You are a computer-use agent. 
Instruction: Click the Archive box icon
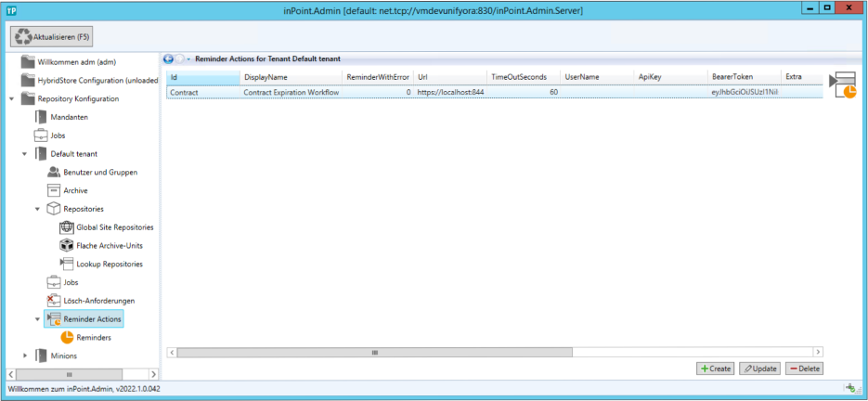pos(54,190)
